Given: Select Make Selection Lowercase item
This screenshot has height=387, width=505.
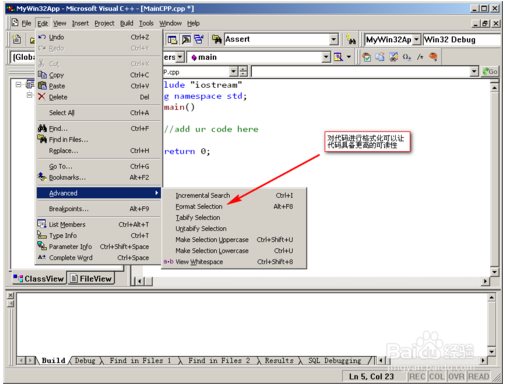Looking at the screenshot, I should pos(234,251).
